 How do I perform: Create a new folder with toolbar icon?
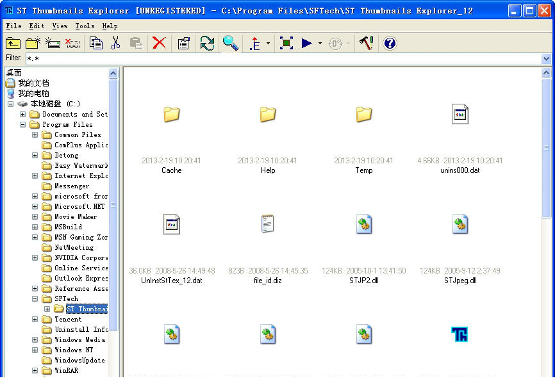point(33,44)
